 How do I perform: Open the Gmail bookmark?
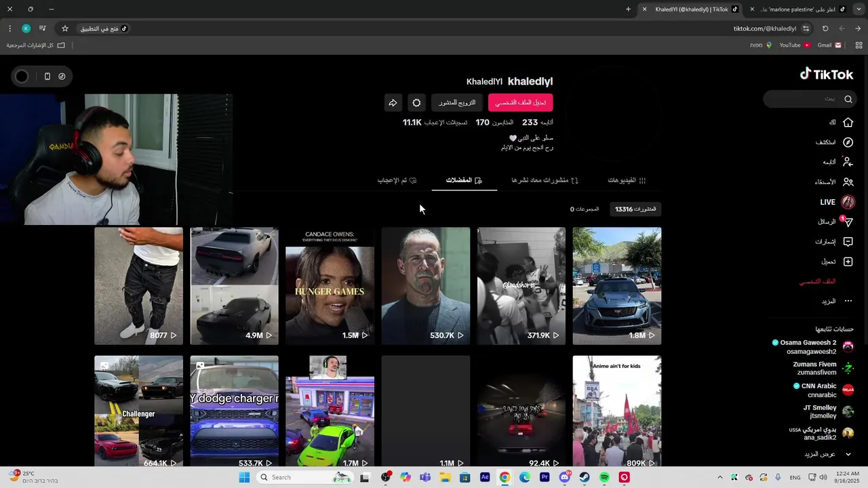829,45
